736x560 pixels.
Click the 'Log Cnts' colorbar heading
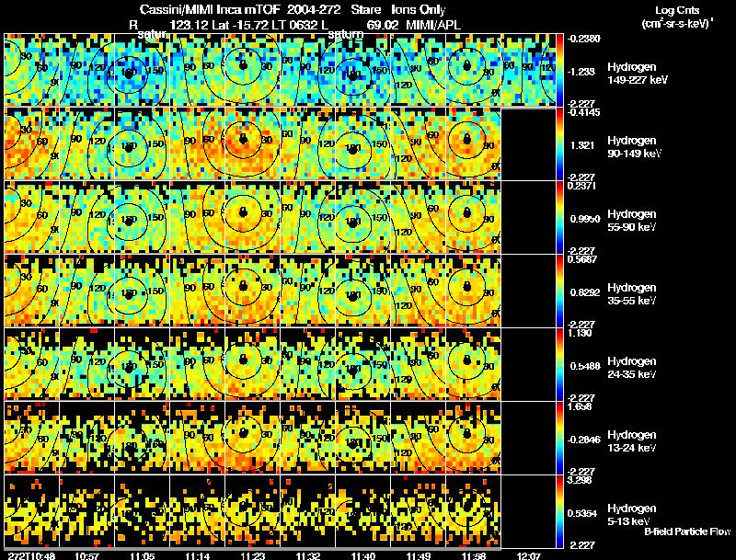pyautogui.click(x=677, y=10)
